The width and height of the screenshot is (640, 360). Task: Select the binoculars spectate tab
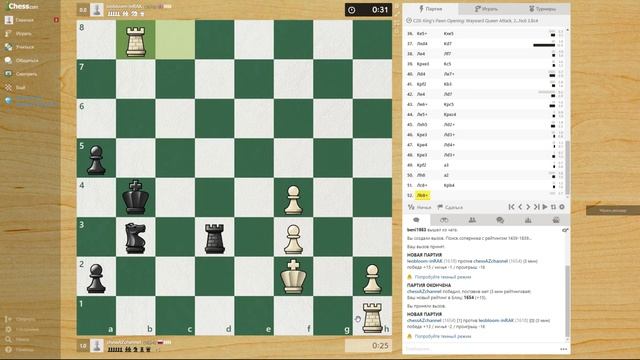coord(444,220)
